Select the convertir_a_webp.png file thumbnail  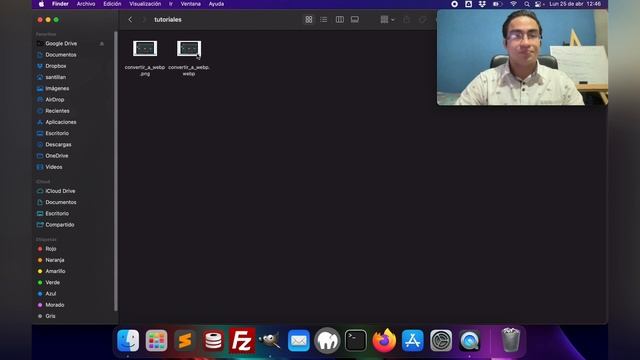[x=145, y=49]
